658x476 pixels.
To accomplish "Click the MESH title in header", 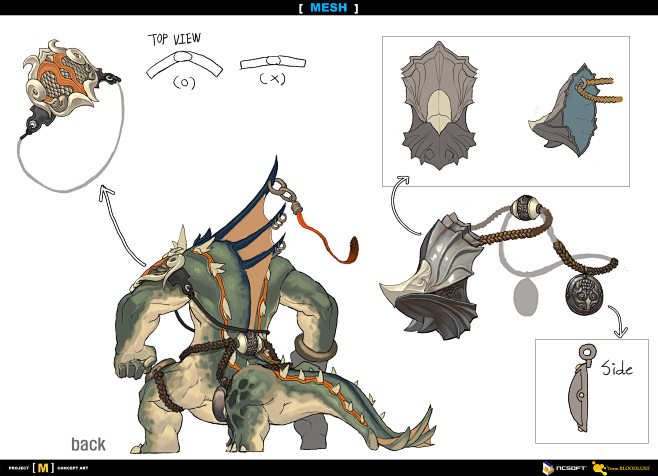I will (329, 8).
